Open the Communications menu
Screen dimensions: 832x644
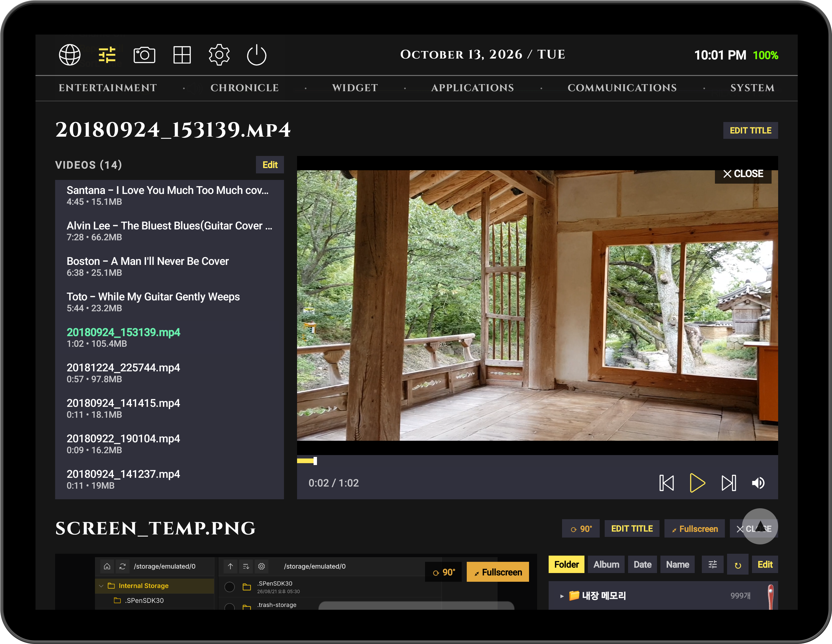(622, 87)
